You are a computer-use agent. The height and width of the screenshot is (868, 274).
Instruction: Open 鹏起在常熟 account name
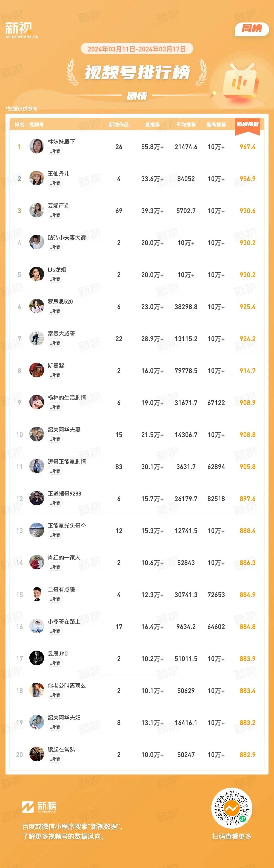[x=61, y=750]
